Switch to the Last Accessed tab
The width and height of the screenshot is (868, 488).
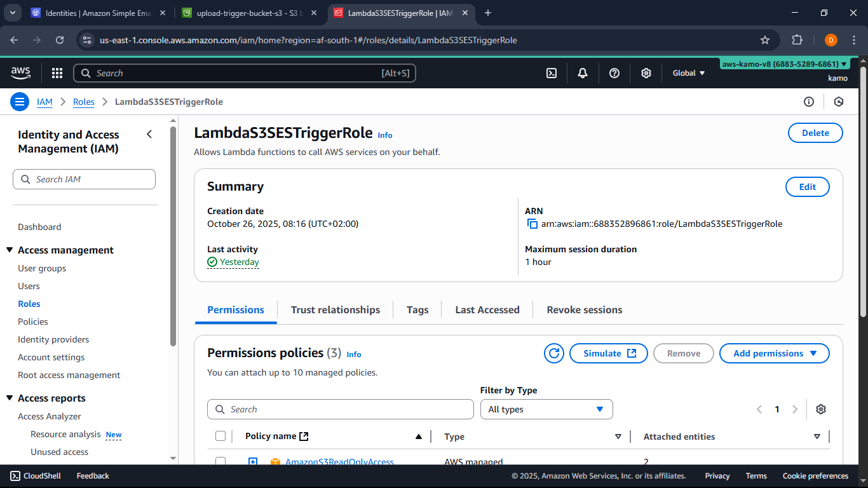pos(487,310)
